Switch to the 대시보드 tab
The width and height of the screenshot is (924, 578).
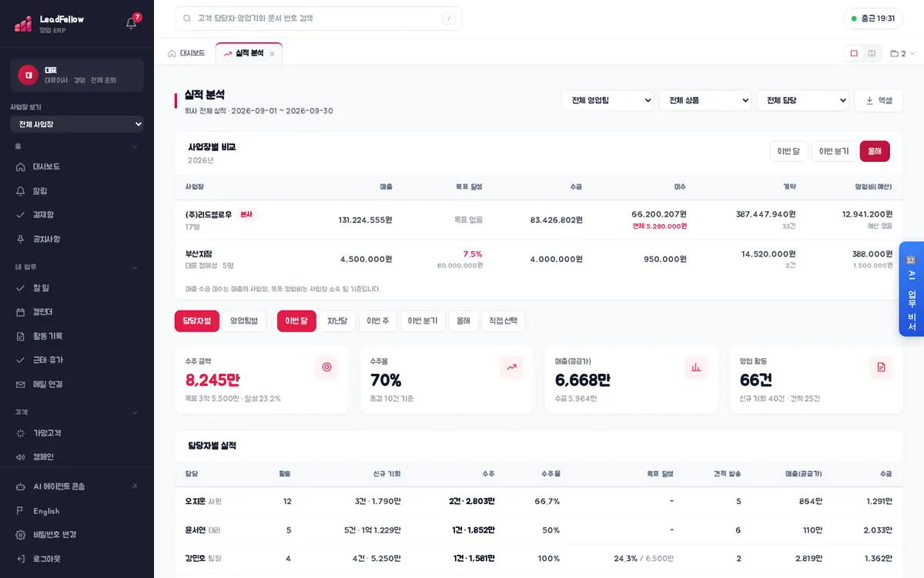point(186,53)
